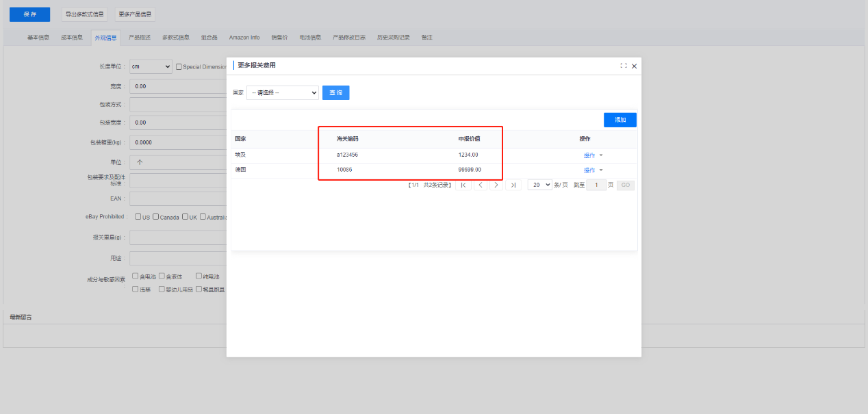
Task: Click the next page arrow
Action: (x=496, y=185)
